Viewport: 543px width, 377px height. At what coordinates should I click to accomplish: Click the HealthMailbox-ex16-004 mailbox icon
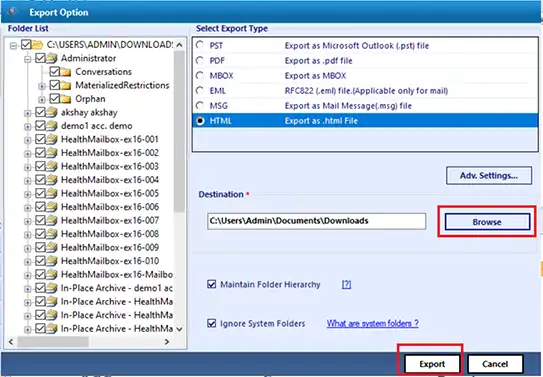pyautogui.click(x=52, y=180)
